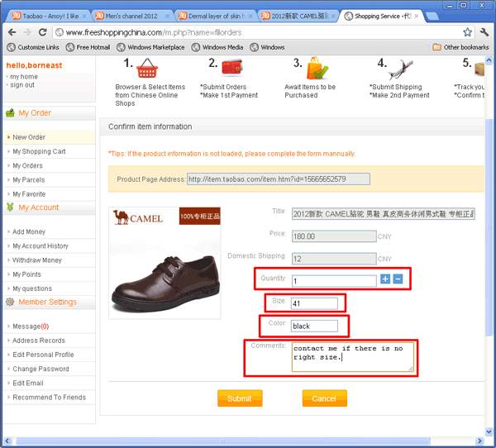The image size is (496, 448).
Task: Click the Title input field
Action: click(x=383, y=214)
